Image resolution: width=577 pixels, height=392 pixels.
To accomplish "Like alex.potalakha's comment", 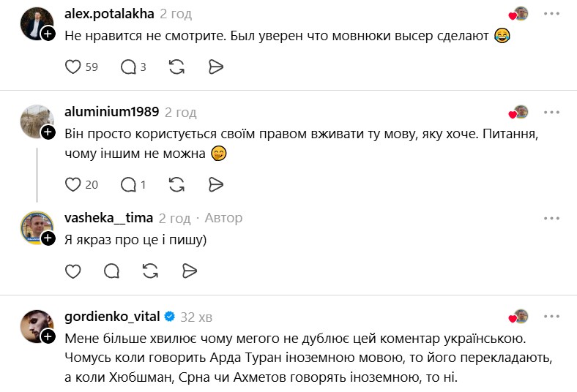I will (x=73, y=67).
